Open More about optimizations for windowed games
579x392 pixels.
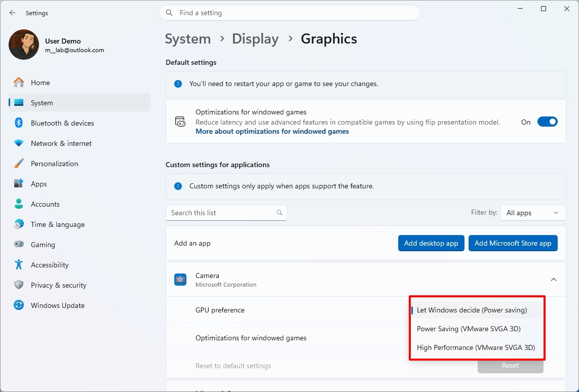[272, 131]
